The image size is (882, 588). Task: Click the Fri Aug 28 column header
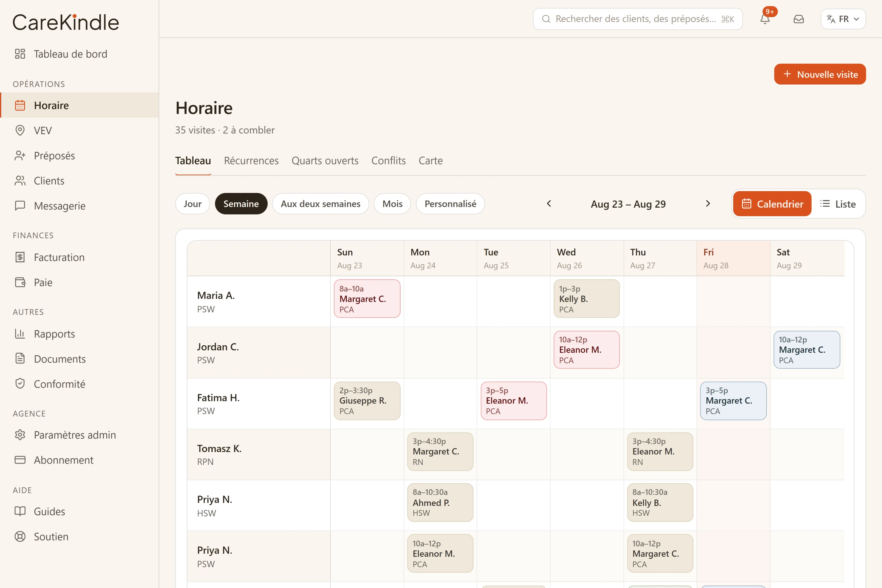coord(733,258)
